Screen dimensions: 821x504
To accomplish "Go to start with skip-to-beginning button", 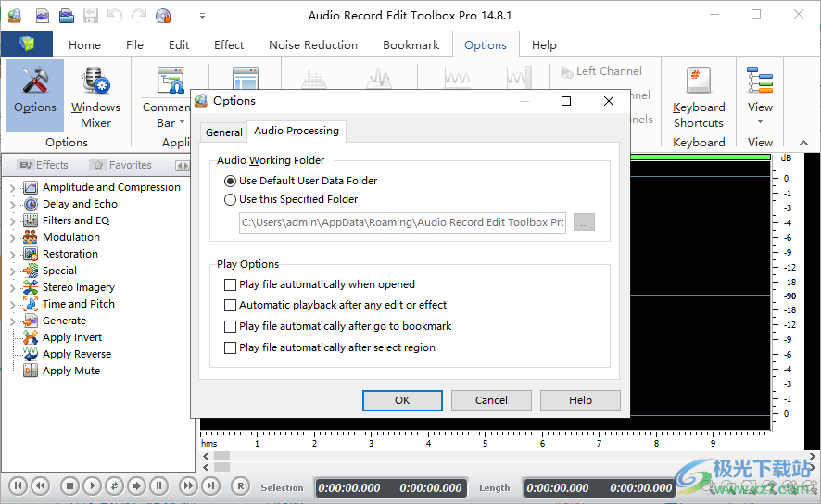I will (x=18, y=486).
